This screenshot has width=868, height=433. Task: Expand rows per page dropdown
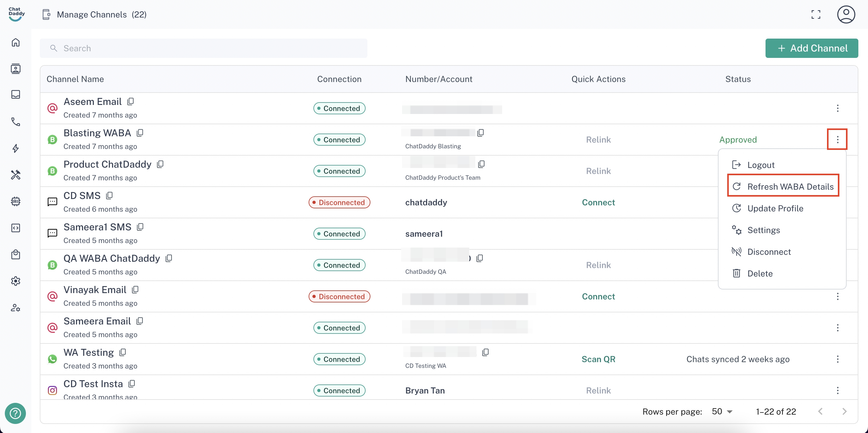pos(722,411)
